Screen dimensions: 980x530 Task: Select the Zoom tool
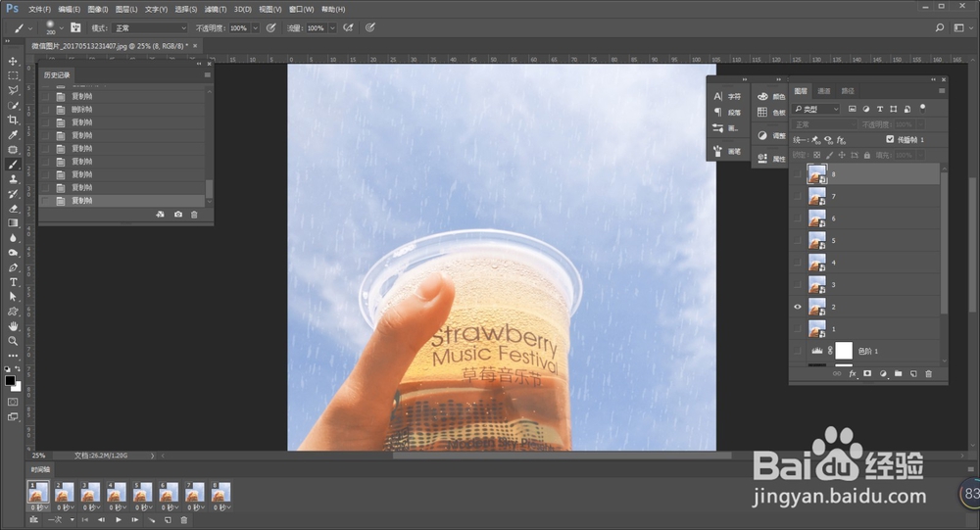13,341
